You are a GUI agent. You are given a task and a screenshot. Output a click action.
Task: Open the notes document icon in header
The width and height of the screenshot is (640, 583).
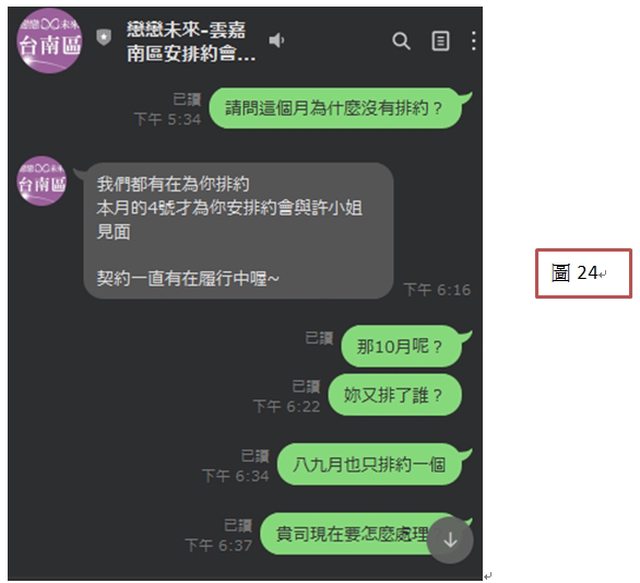point(440,41)
